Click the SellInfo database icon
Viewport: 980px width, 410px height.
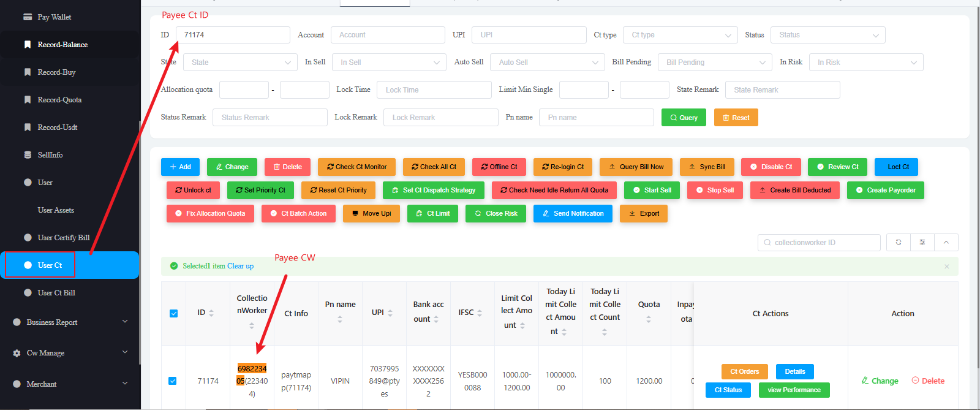(x=28, y=155)
